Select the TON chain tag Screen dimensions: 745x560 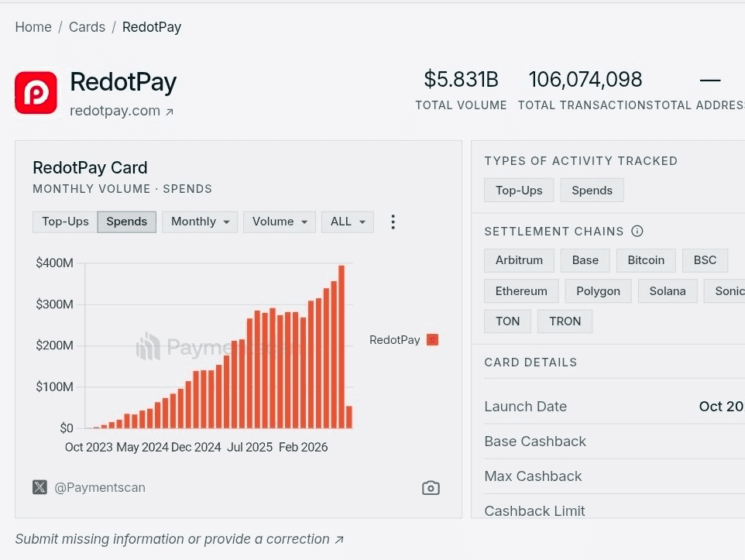507,321
